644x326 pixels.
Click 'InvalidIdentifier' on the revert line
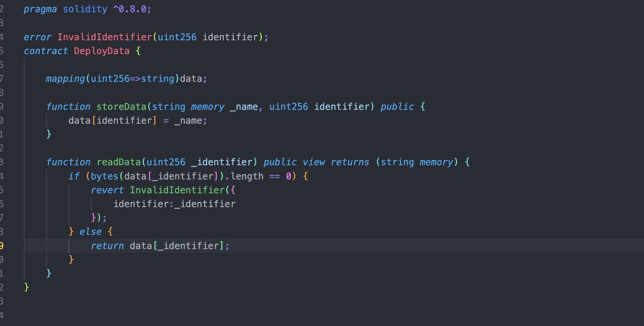(x=177, y=190)
